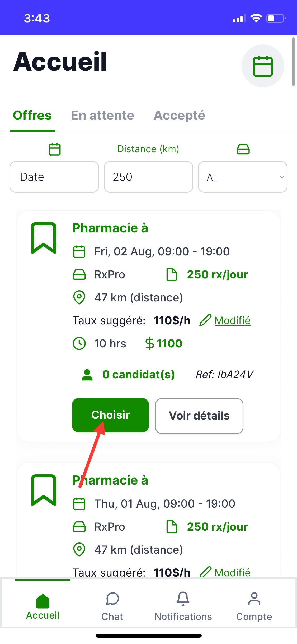Open the Date filter picker
The image size is (297, 644).
click(54, 177)
